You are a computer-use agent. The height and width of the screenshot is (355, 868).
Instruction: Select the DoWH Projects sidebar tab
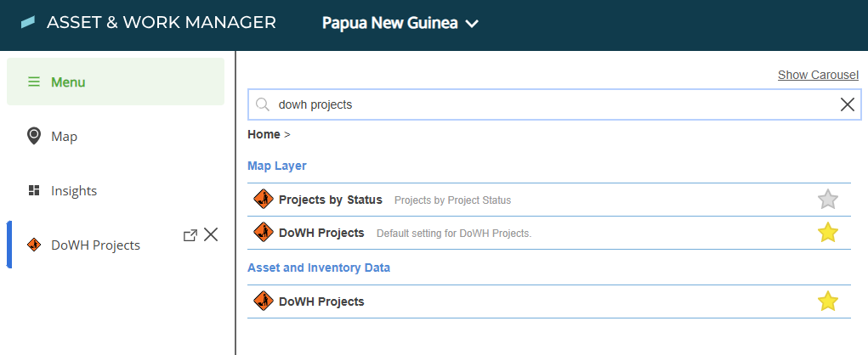tap(95, 245)
